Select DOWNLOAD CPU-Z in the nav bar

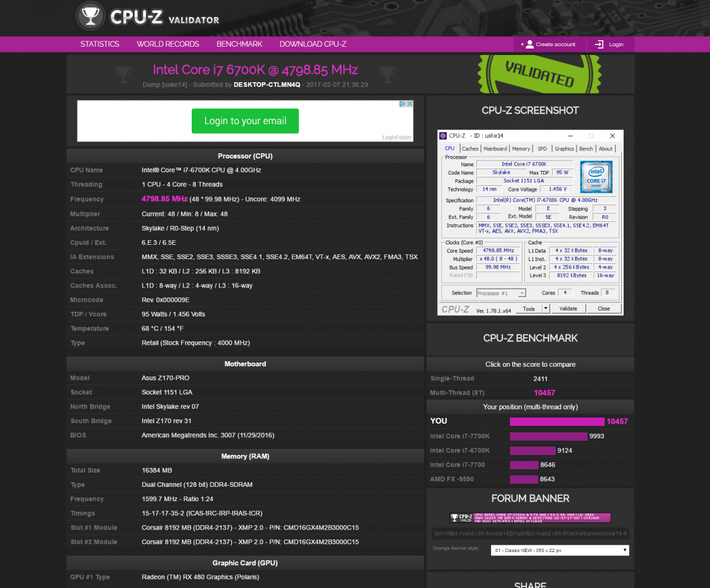click(x=313, y=44)
